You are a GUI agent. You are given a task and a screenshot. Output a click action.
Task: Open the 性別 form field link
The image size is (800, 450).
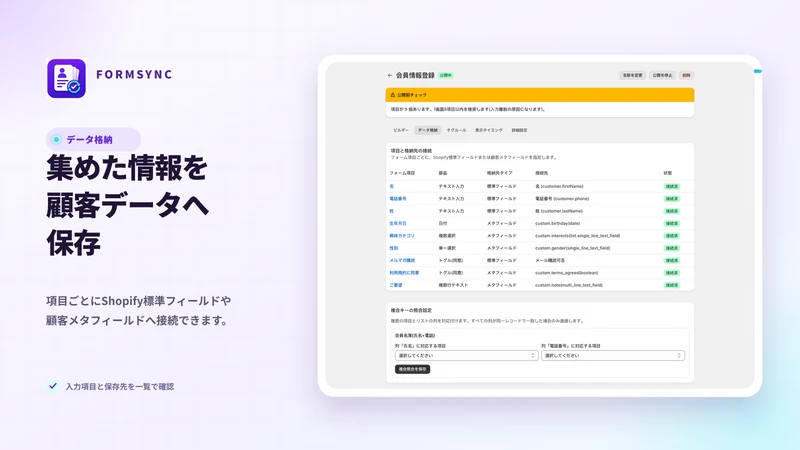[393, 248]
